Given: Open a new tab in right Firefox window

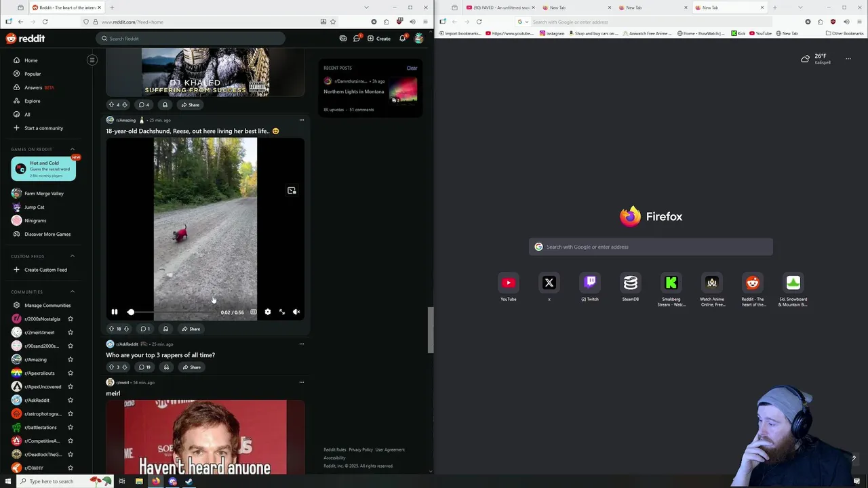Looking at the screenshot, I should click(774, 7).
